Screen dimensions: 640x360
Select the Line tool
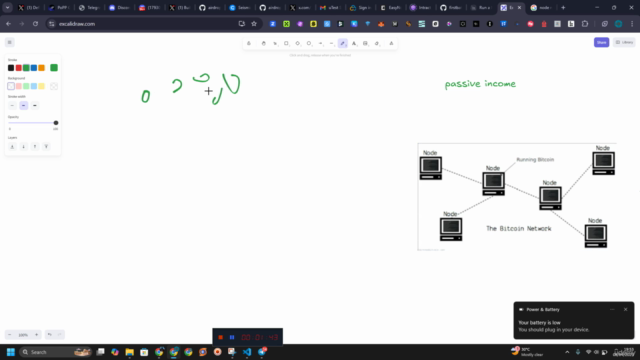pyautogui.click(x=331, y=43)
